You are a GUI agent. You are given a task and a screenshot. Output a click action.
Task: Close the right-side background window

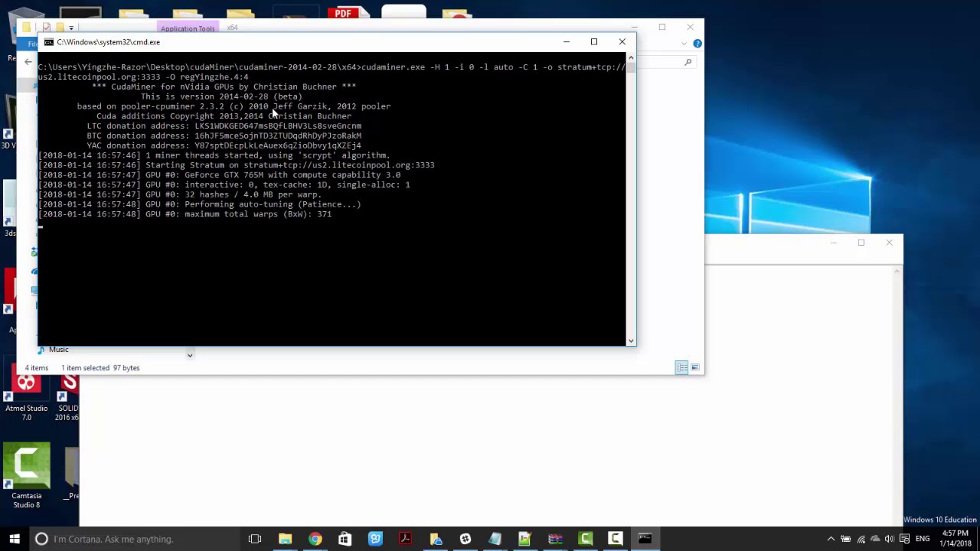click(x=889, y=243)
